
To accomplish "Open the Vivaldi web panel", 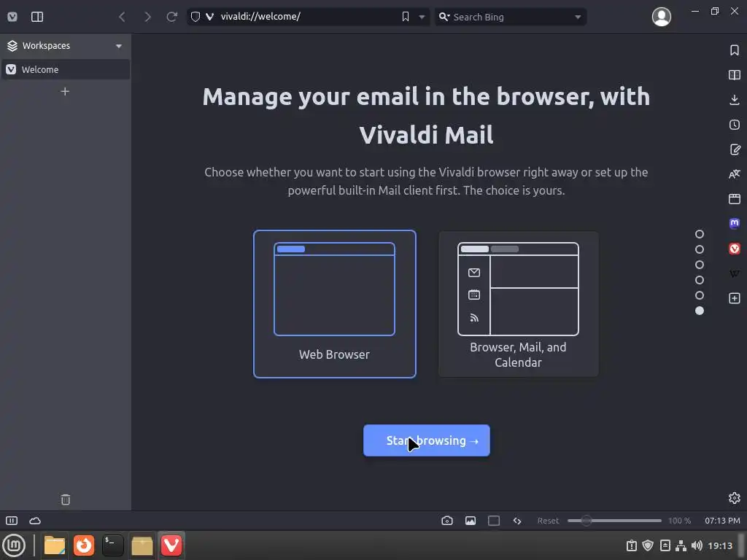I will pos(734,248).
